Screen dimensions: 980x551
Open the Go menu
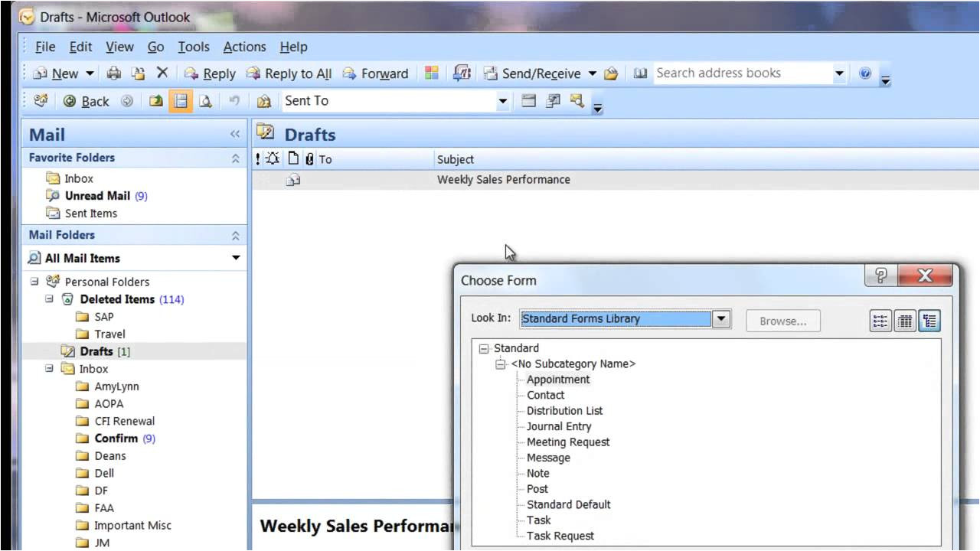(155, 47)
